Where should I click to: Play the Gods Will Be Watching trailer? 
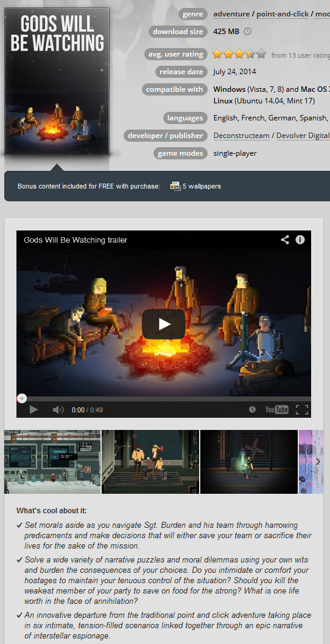point(164,324)
